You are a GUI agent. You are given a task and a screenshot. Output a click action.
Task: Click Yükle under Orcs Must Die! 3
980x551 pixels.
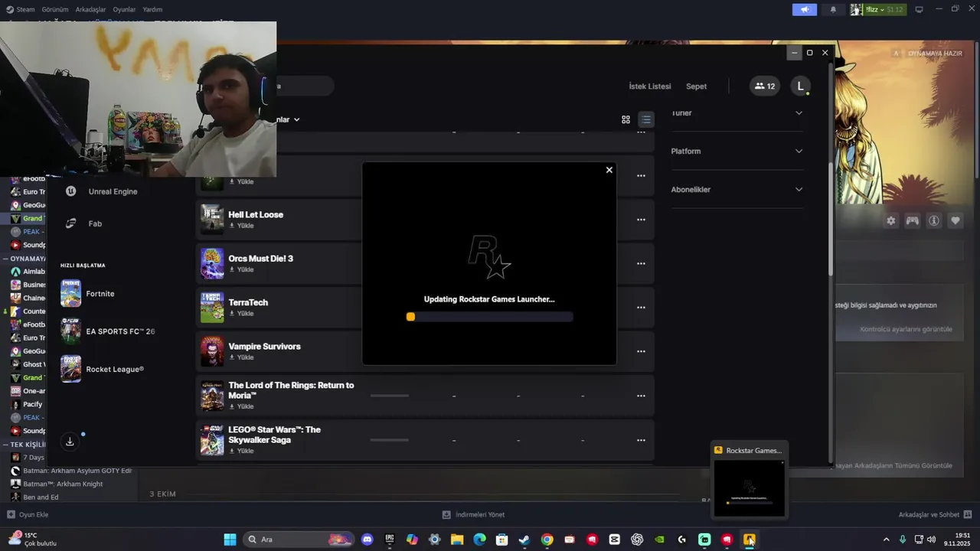(x=241, y=269)
